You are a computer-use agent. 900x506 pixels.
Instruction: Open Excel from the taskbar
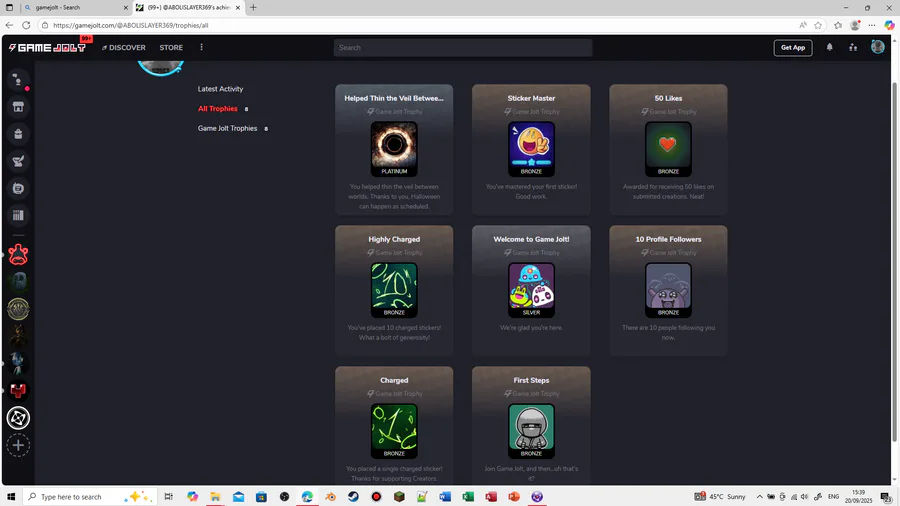(468, 497)
